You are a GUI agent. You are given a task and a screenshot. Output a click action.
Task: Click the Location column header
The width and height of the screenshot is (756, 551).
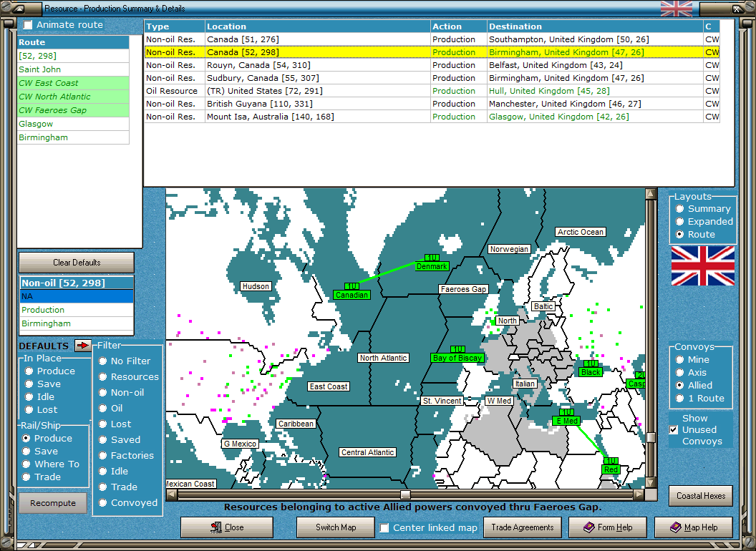[317, 26]
